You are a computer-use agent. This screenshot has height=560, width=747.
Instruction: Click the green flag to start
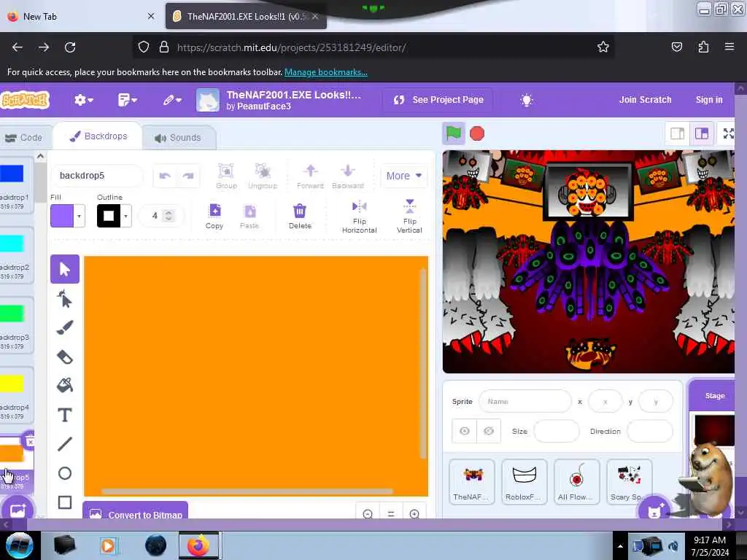coord(454,133)
